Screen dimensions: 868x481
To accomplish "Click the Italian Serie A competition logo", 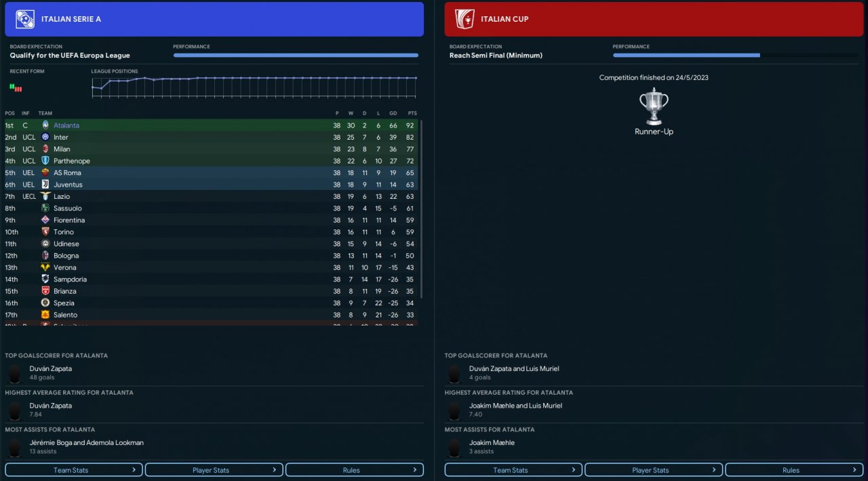I will pos(25,19).
